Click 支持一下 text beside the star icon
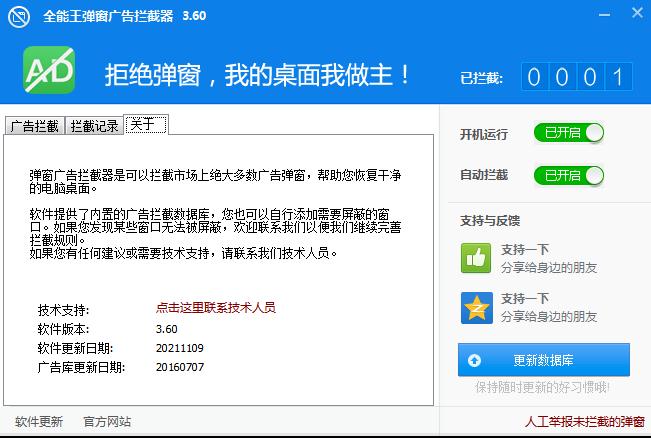The image size is (651, 438). (x=525, y=298)
